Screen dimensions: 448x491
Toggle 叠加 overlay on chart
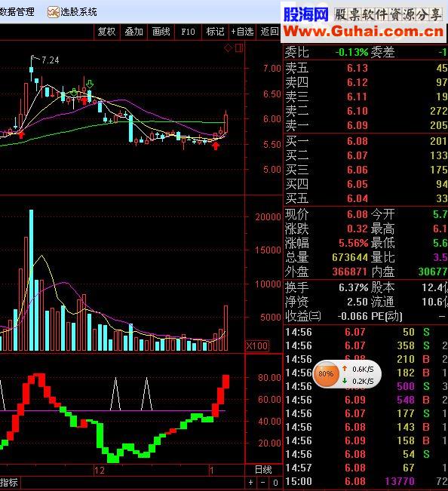click(x=134, y=32)
